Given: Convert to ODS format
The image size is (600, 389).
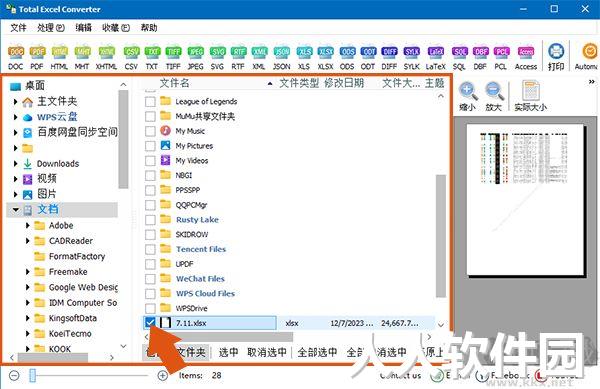Looking at the screenshot, I should (347, 57).
